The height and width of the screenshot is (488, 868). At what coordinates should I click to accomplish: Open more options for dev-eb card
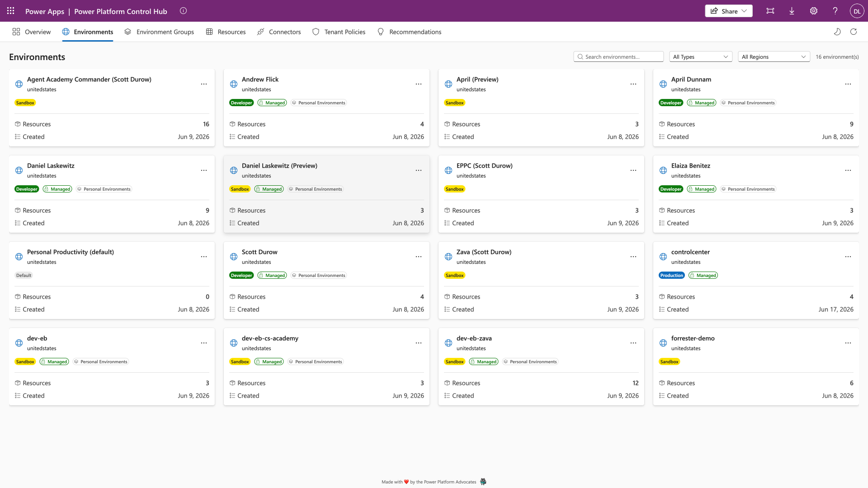point(204,343)
